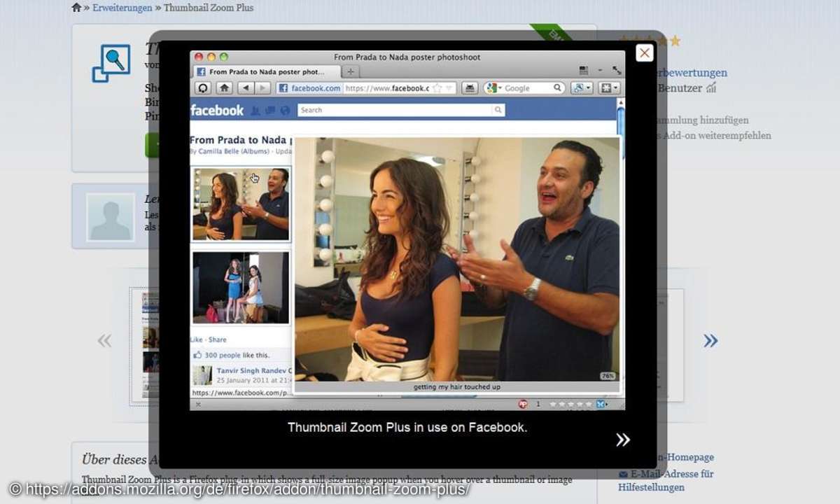
Task: Click 'Thumbnail Zoom Plus in use' caption
Action: [x=407, y=427]
